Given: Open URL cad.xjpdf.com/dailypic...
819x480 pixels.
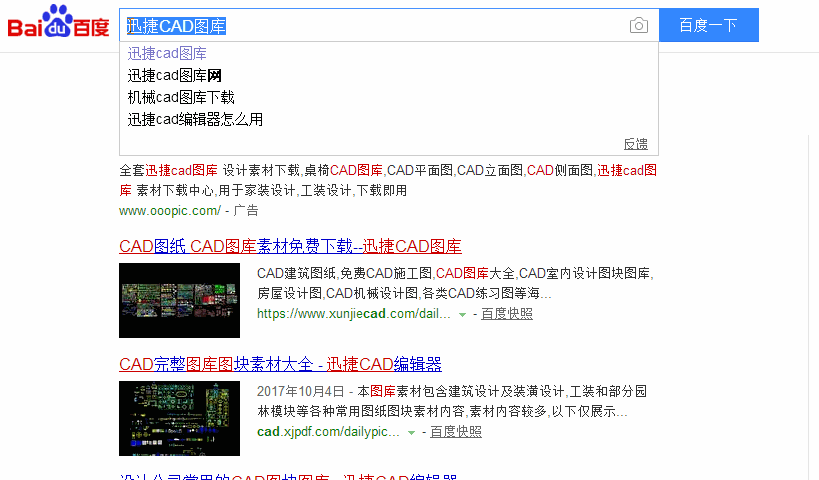Looking at the screenshot, I should pyautogui.click(x=328, y=432).
